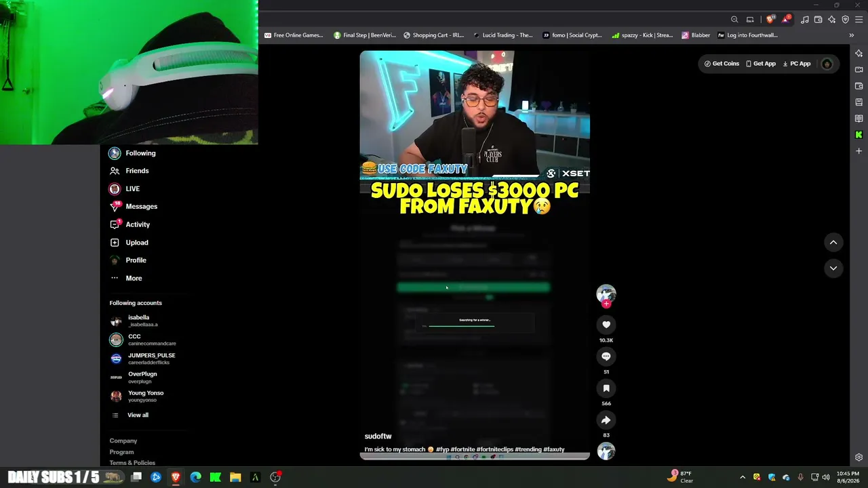868x488 pixels.
Task: Open the Shopping Cart - IRL bookmark
Action: click(x=434, y=35)
